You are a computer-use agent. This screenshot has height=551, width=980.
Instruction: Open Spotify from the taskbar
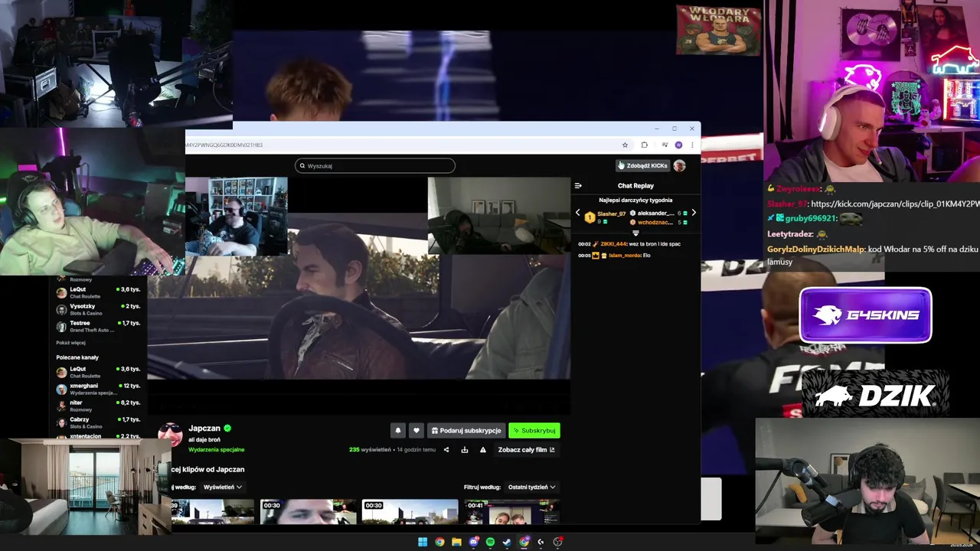(x=490, y=542)
